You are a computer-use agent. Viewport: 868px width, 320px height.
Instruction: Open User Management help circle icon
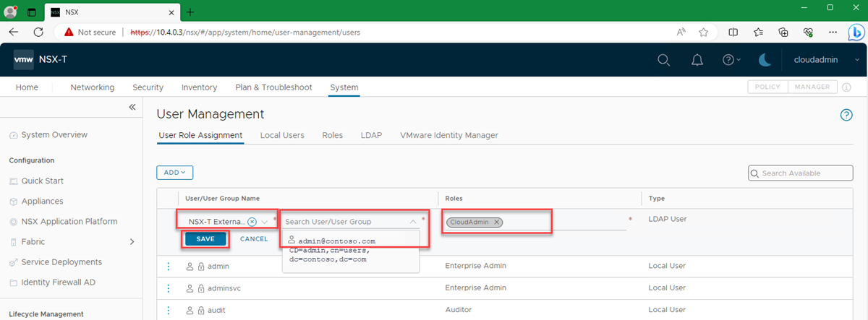click(x=846, y=115)
